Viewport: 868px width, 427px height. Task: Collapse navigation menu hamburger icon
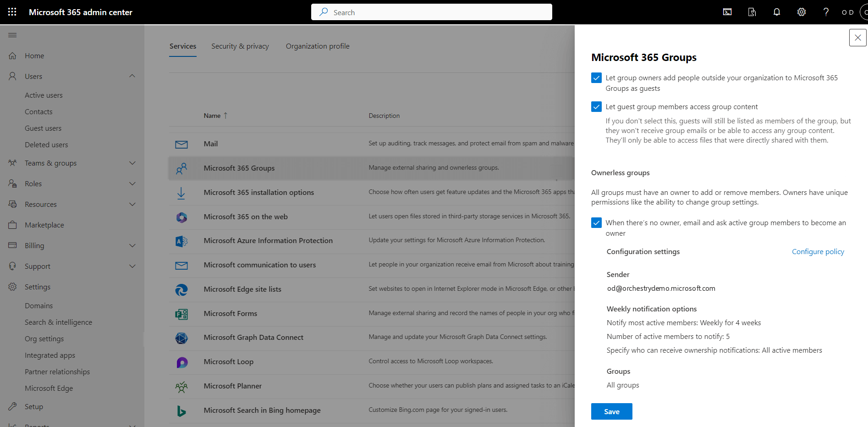[12, 35]
